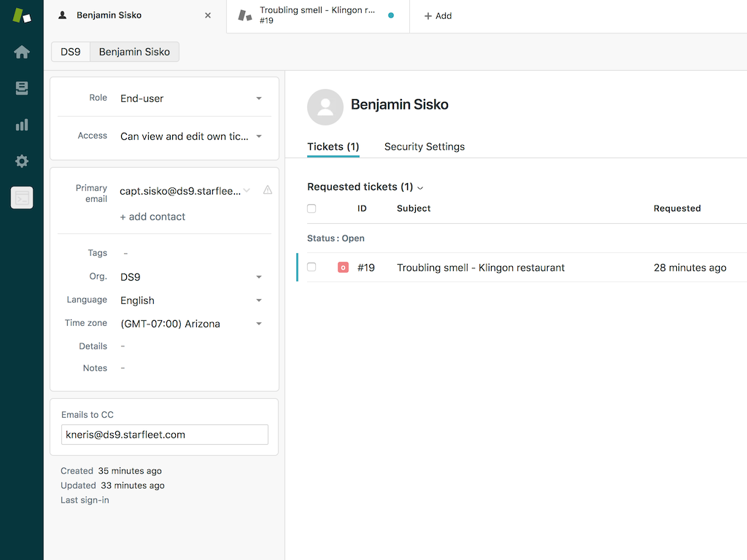Switch to the Security Settings tab
Image resolution: width=747 pixels, height=560 pixels.
tap(424, 147)
